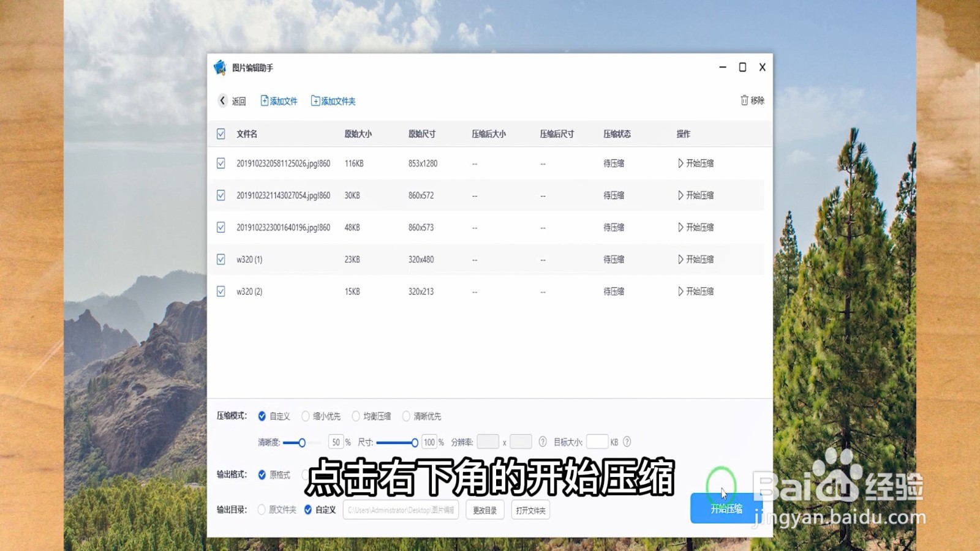
Task: Open the help icon next to 分辨率
Action: pyautogui.click(x=542, y=441)
